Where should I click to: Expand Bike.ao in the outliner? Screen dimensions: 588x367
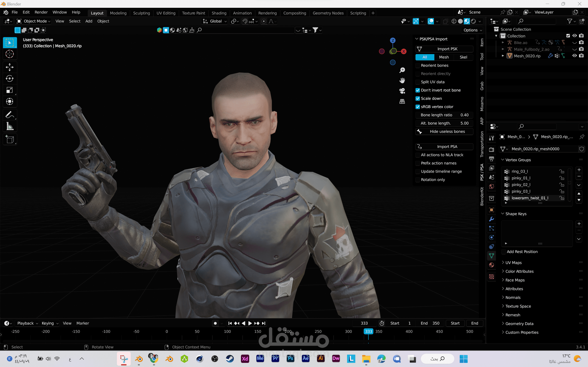click(x=503, y=42)
